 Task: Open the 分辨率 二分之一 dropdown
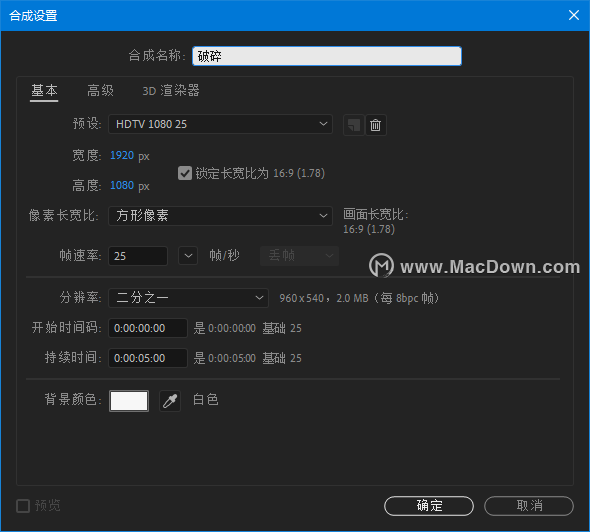click(189, 298)
